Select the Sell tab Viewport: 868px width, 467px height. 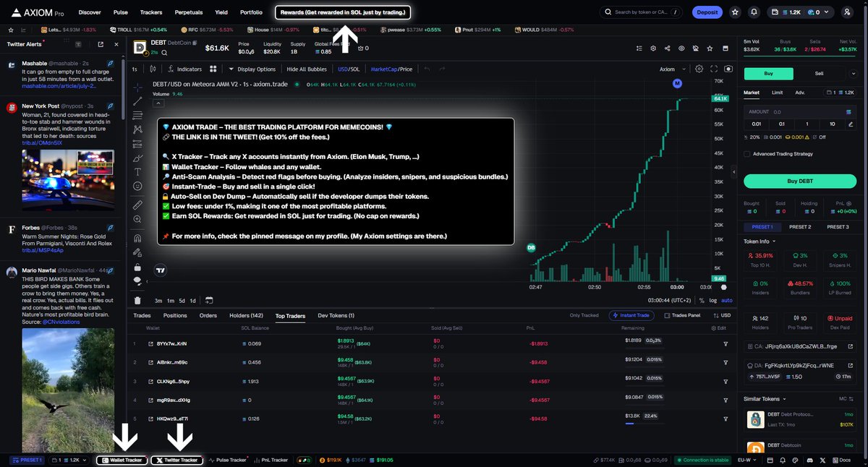tap(820, 73)
